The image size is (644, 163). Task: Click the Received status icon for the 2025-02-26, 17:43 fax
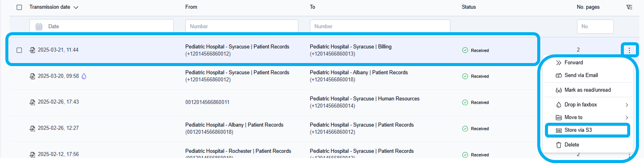[x=465, y=102]
